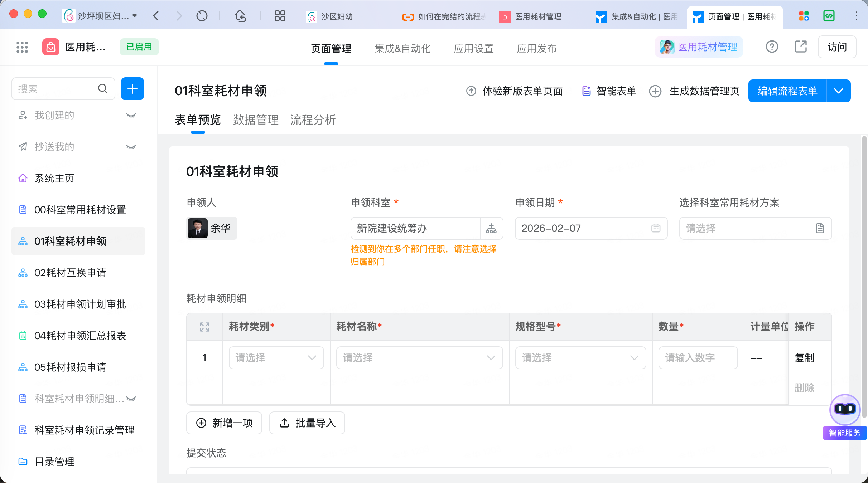
Task: Click the blue plus add-page button
Action: tap(132, 89)
